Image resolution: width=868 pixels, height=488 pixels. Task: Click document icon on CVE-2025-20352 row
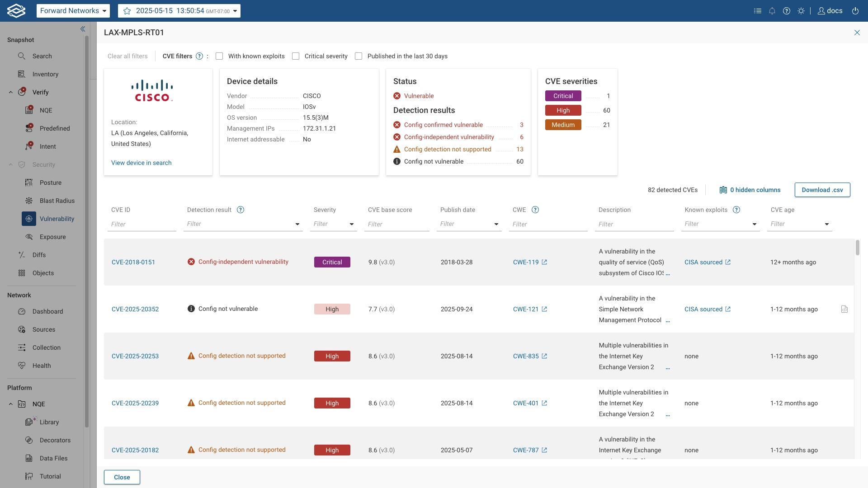pos(844,309)
